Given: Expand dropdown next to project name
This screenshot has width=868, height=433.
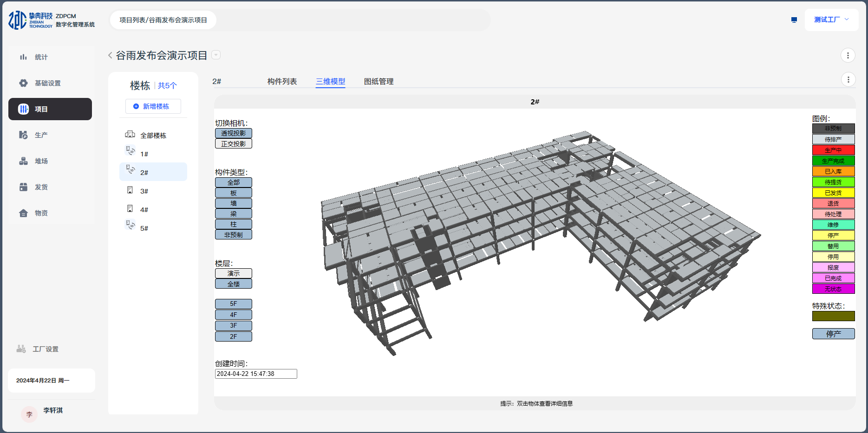Looking at the screenshot, I should click(216, 55).
